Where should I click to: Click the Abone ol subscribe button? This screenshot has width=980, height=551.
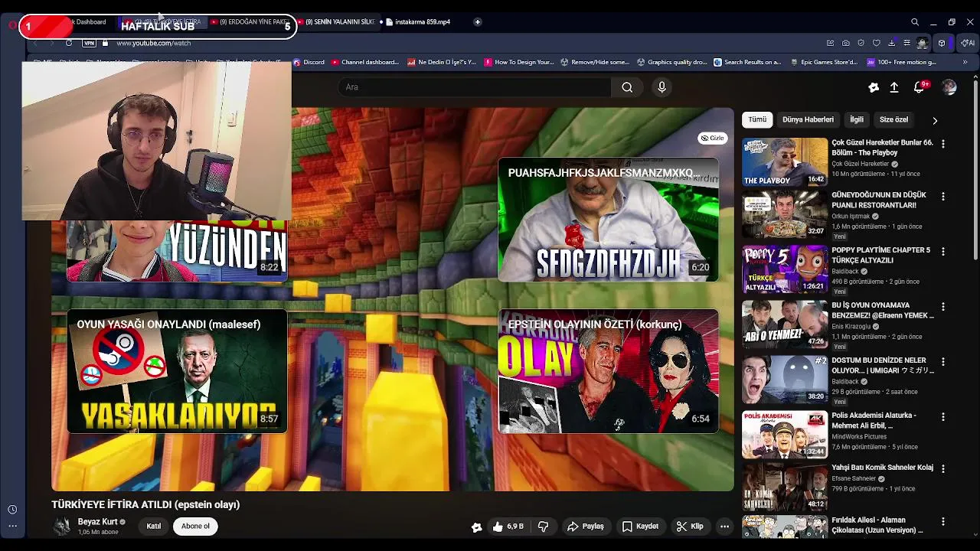pos(195,527)
